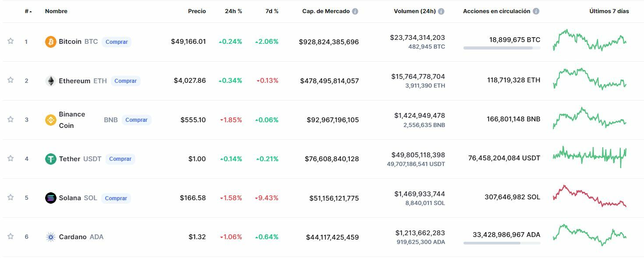
Task: Click info icon beside Volumen (24h)
Action: click(x=441, y=11)
